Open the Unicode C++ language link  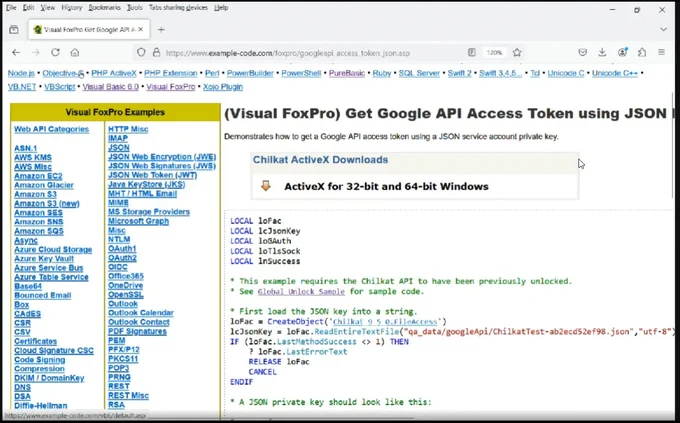pyautogui.click(x=615, y=73)
